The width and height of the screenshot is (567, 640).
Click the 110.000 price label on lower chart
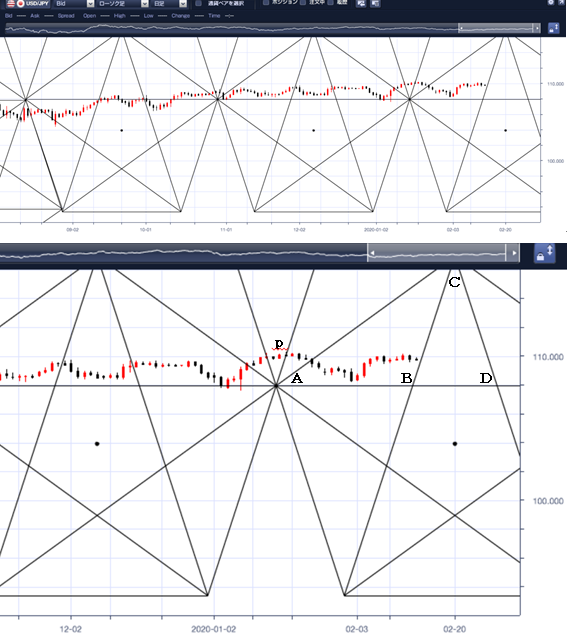coord(548,357)
